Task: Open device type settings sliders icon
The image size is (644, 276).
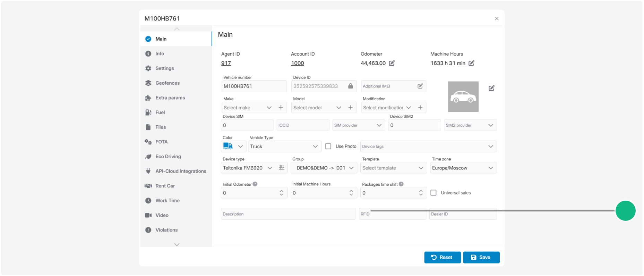Action: [x=282, y=168]
